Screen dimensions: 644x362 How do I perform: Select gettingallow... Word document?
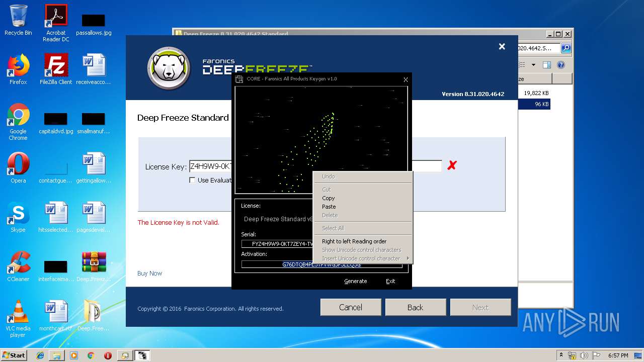(x=94, y=168)
